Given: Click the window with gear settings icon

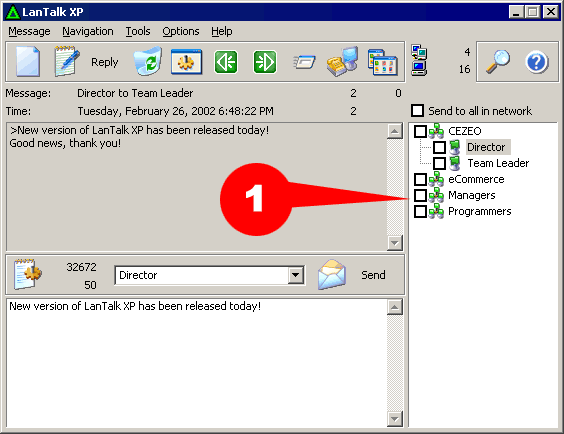Looking at the screenshot, I should tap(186, 62).
